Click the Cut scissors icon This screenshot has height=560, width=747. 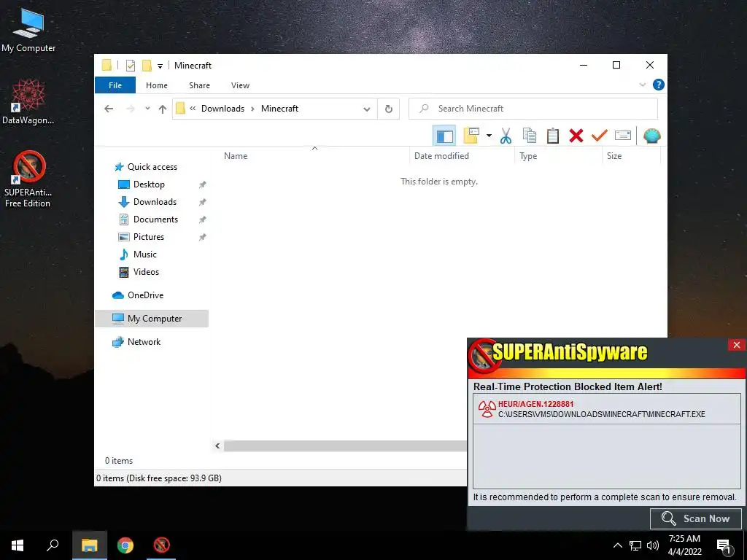506,136
